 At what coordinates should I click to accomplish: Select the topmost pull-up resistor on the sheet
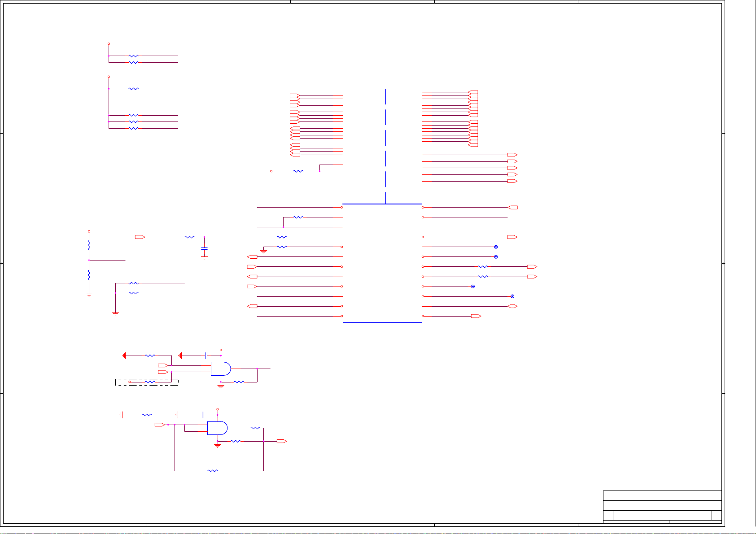click(134, 56)
